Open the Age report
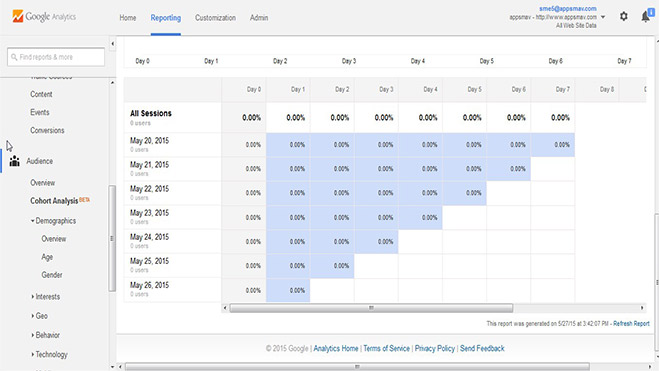 coord(47,257)
